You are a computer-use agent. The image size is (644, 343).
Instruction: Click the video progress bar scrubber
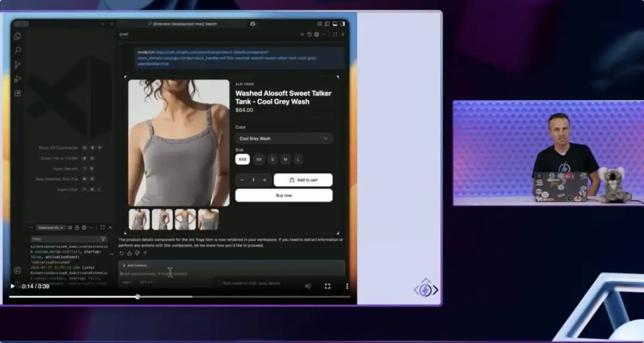tap(138, 297)
